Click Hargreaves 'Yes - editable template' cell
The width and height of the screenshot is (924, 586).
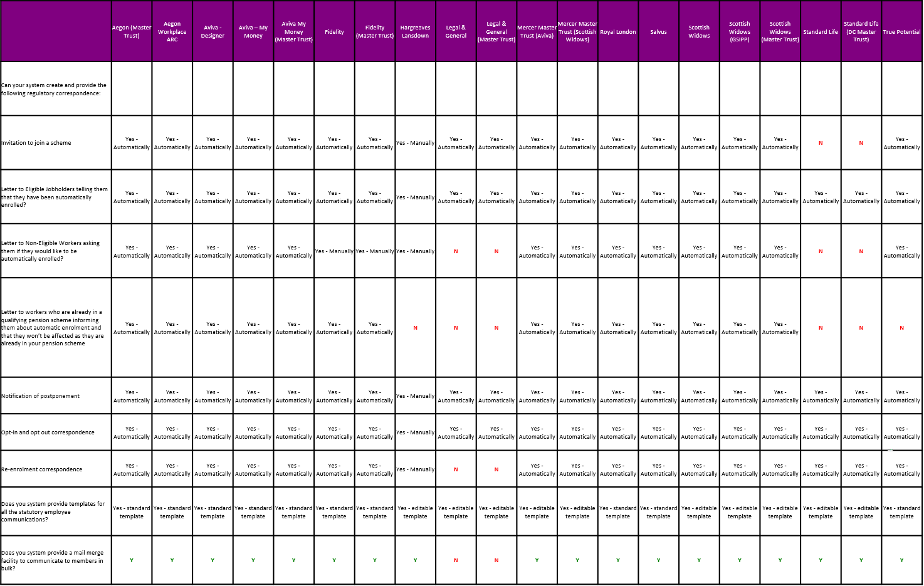pyautogui.click(x=416, y=512)
